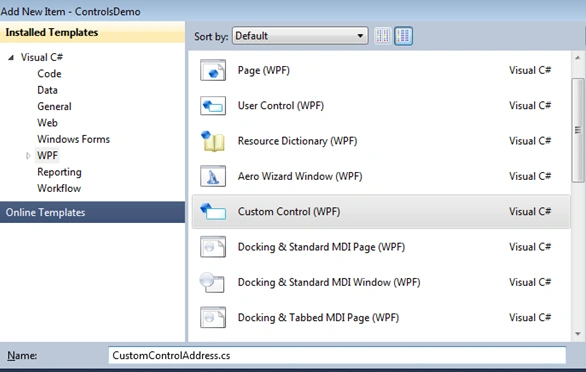
Task: Click the Aero Wizard Window (WPF) icon
Action: (213, 176)
